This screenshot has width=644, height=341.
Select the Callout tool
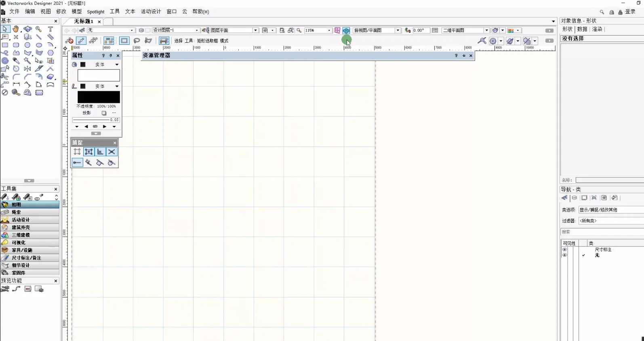tap(5, 37)
